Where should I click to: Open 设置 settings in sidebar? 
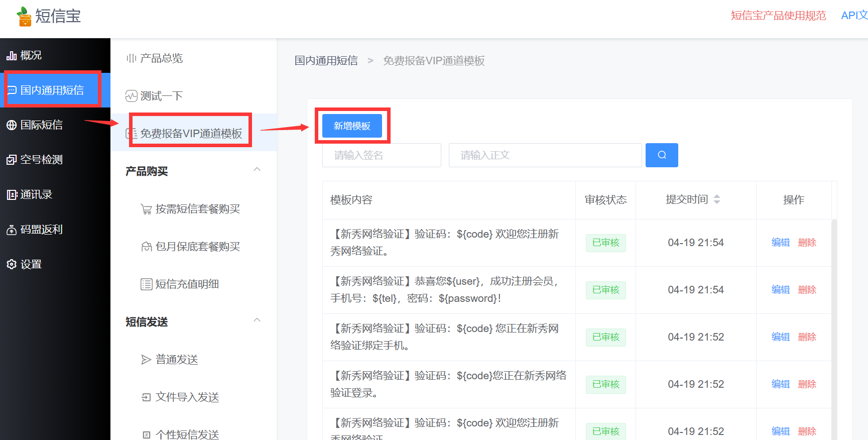[24, 264]
